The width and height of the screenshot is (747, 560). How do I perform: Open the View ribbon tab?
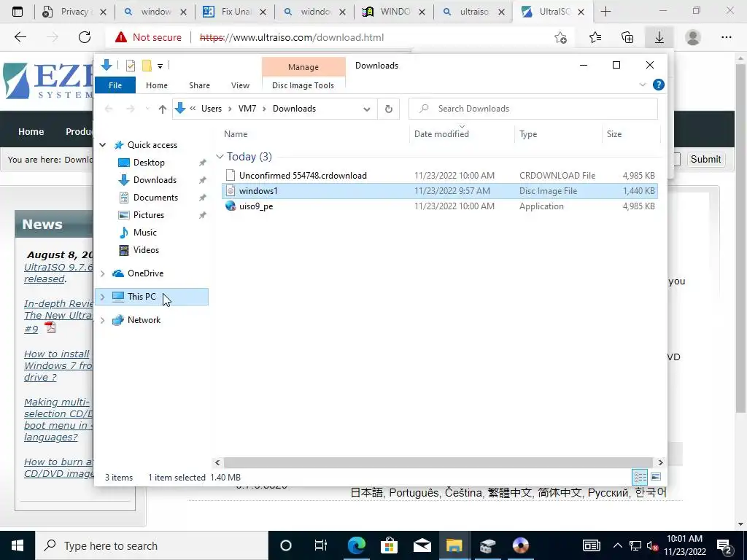tap(240, 85)
